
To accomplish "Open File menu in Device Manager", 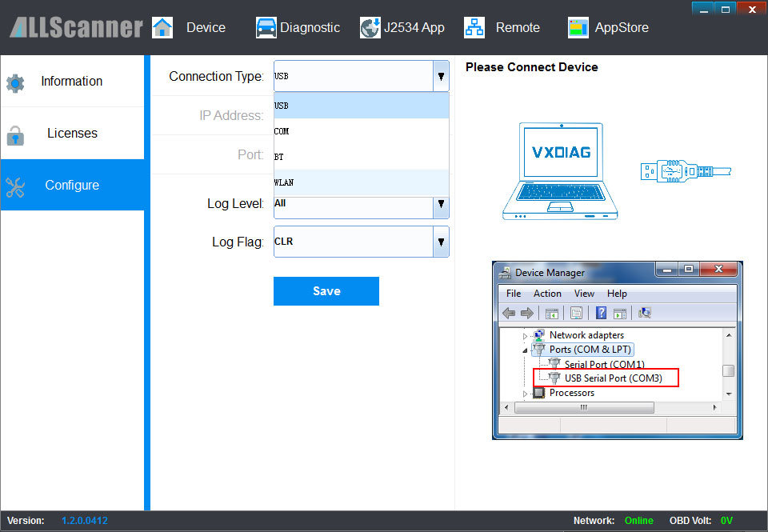I will [x=514, y=294].
